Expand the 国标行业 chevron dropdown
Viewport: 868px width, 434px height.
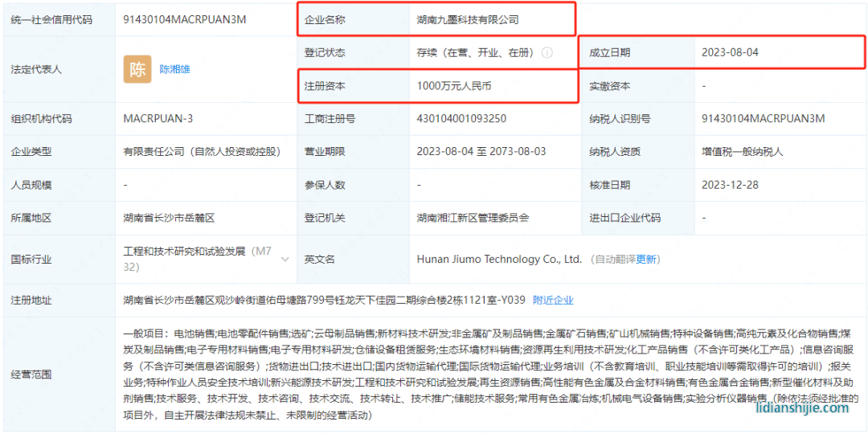285,259
